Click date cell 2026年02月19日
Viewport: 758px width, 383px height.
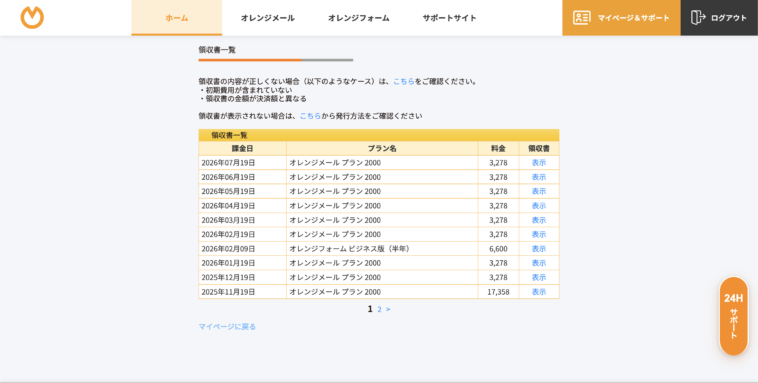pyautogui.click(x=242, y=235)
